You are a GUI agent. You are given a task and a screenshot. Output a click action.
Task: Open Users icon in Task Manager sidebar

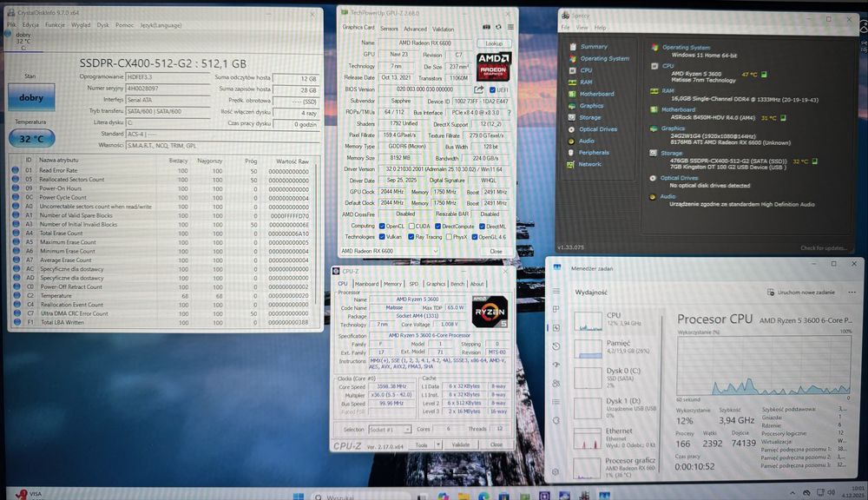coord(556,383)
